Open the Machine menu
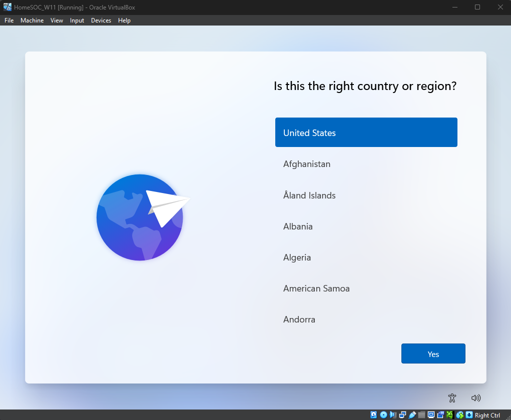 (32, 20)
